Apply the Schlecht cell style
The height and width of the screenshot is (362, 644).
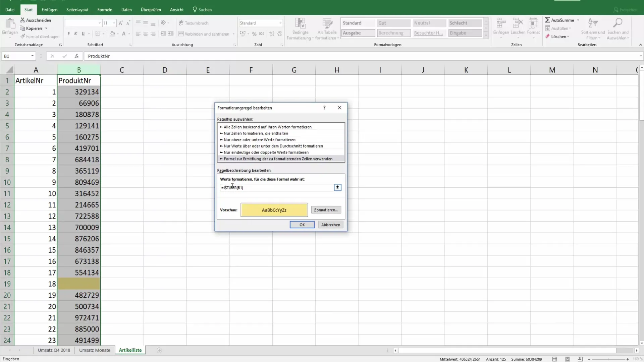pos(465,23)
